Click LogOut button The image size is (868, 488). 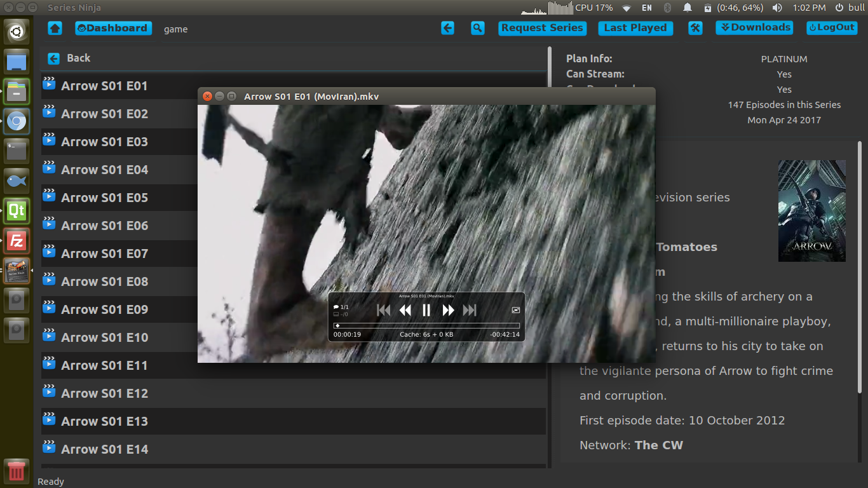(x=832, y=27)
